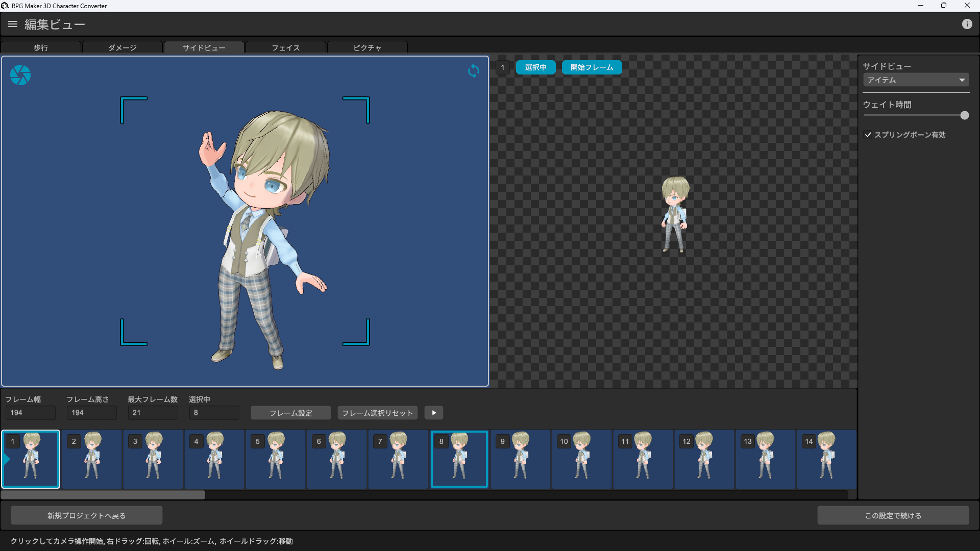The height and width of the screenshot is (551, 980).
Task: Select frame thumbnail 13
Action: click(x=766, y=459)
